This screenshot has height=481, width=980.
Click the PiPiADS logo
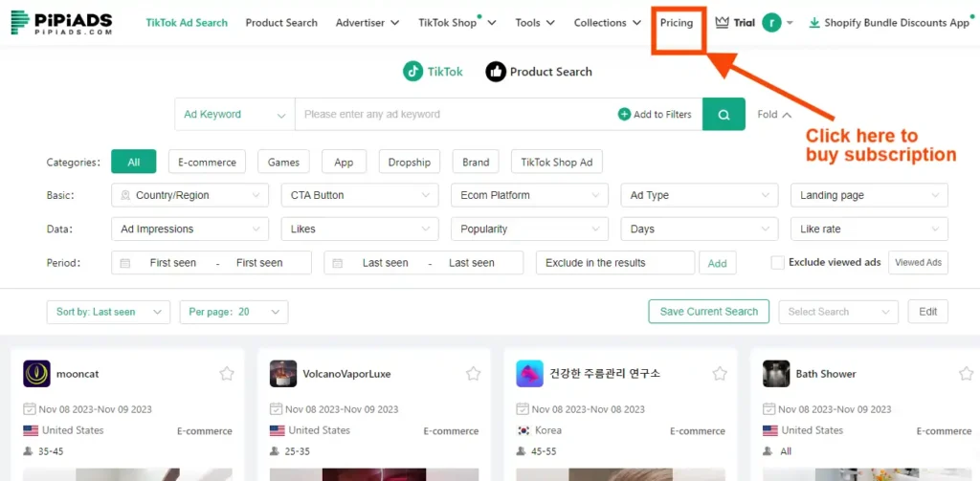pyautogui.click(x=61, y=23)
